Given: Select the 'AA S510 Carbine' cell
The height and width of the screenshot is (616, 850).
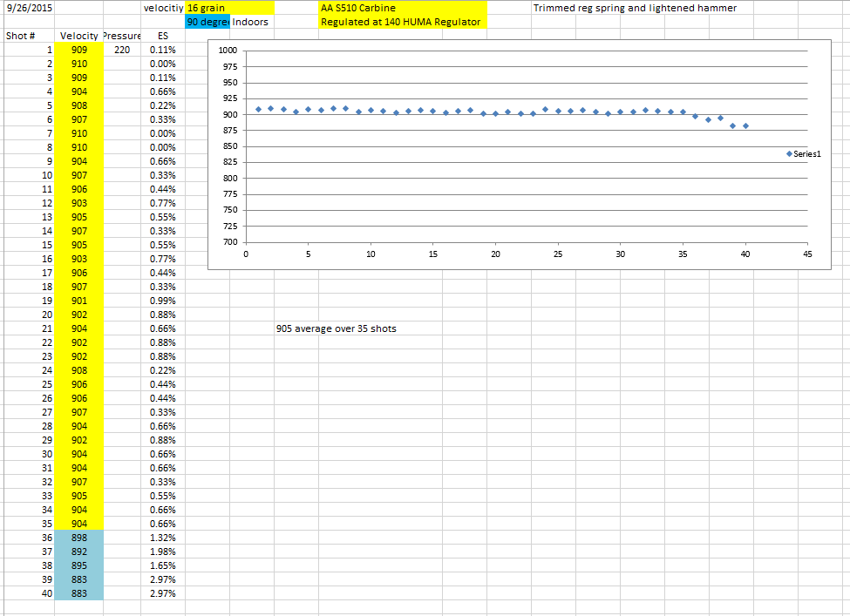Looking at the screenshot, I should pos(403,8).
